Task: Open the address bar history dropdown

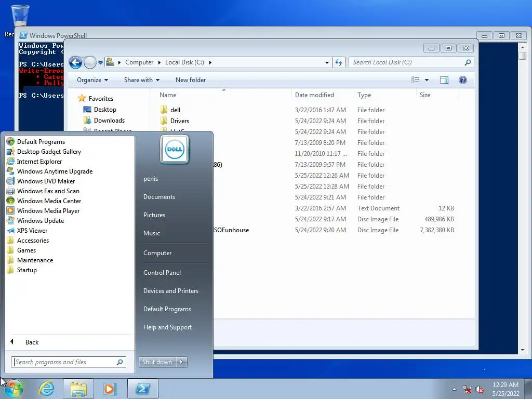Action: [327, 62]
